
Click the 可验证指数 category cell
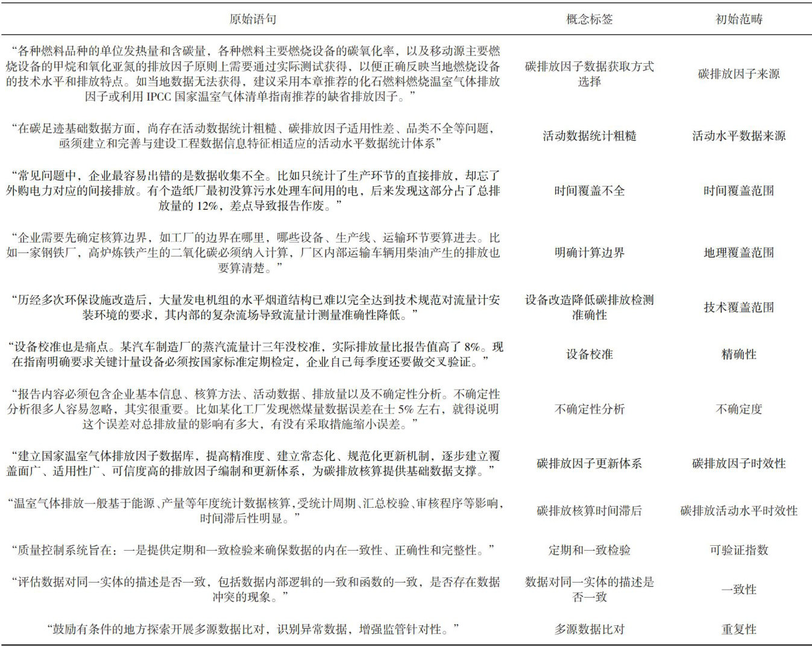(x=738, y=550)
